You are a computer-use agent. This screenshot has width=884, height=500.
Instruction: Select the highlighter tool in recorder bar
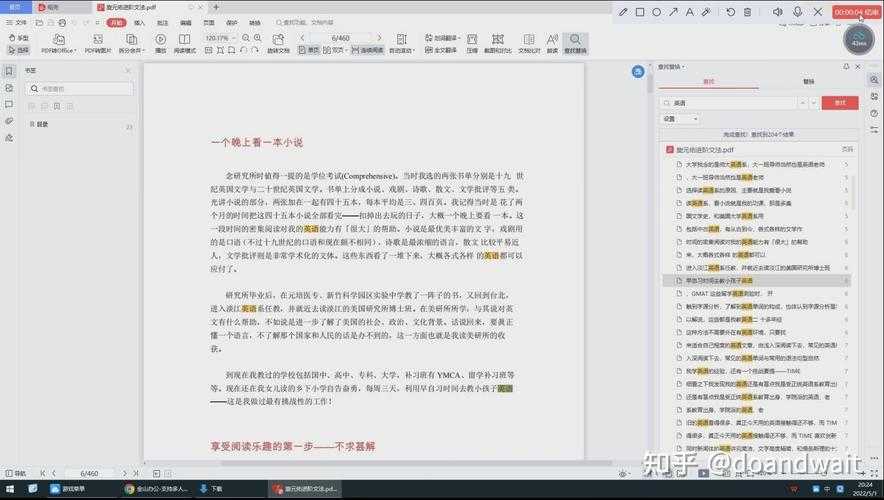click(706, 12)
